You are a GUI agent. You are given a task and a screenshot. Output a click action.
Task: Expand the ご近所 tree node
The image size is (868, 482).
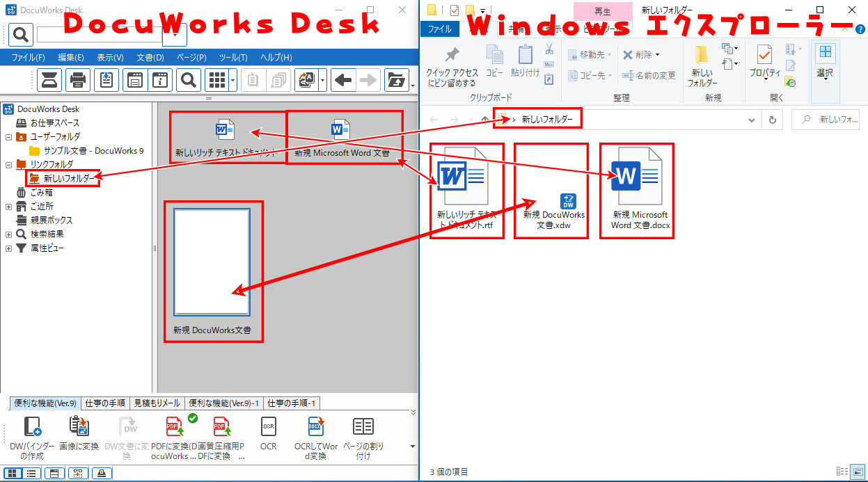(x=8, y=207)
